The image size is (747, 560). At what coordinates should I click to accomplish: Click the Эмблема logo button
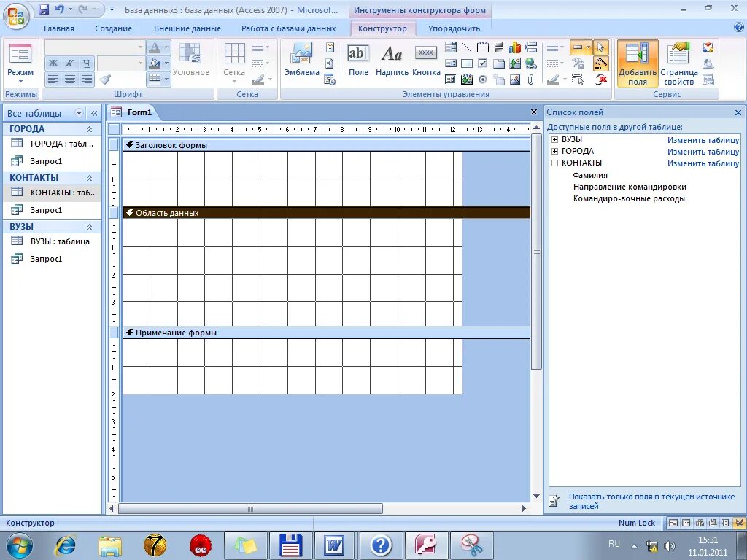[301, 59]
